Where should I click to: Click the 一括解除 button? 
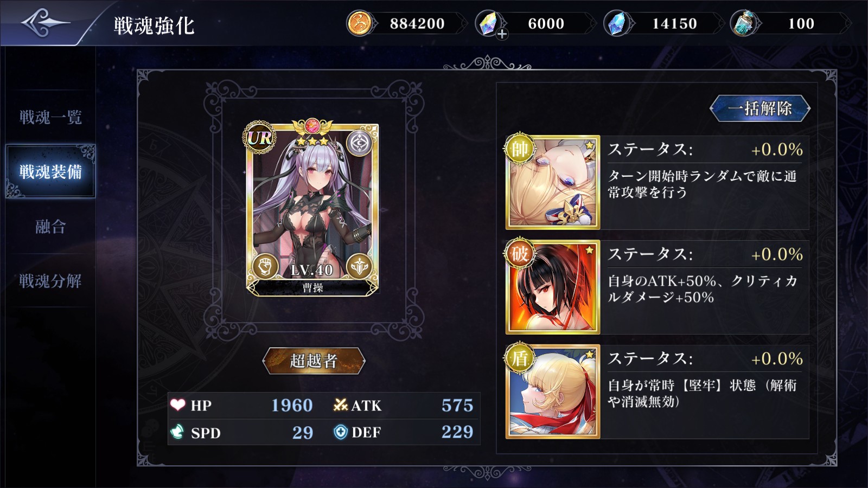click(760, 108)
